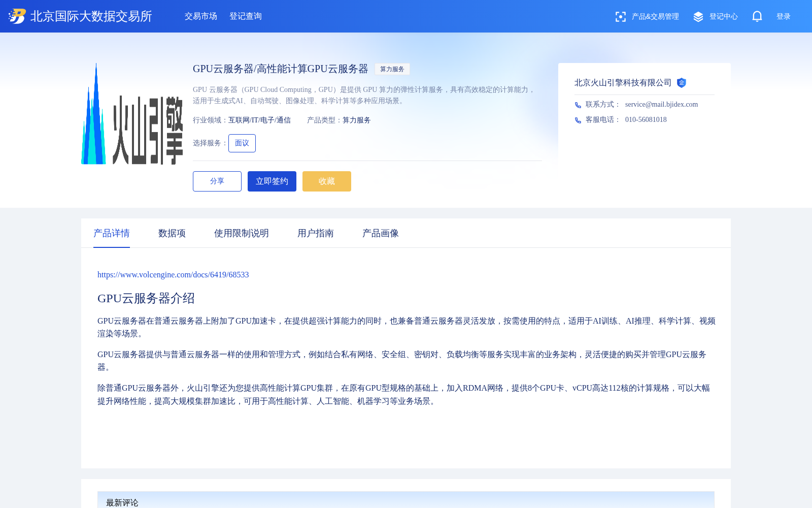Click the GPU云服务器介绍 heading

tap(146, 298)
